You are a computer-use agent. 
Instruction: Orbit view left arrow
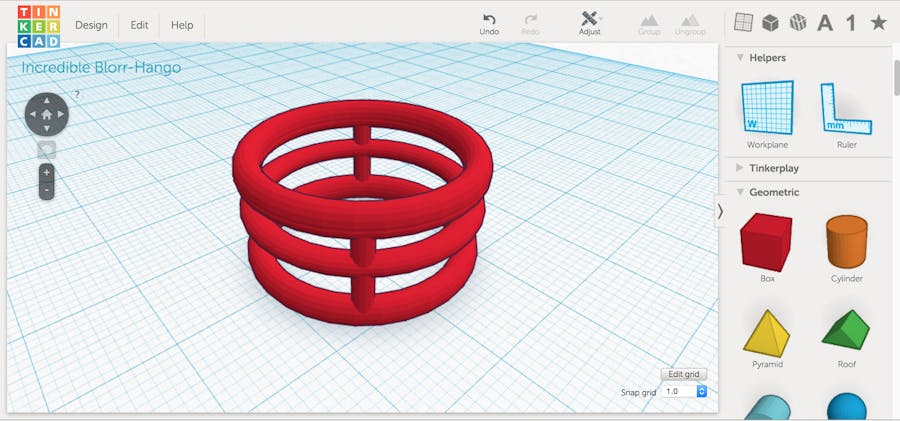33,114
